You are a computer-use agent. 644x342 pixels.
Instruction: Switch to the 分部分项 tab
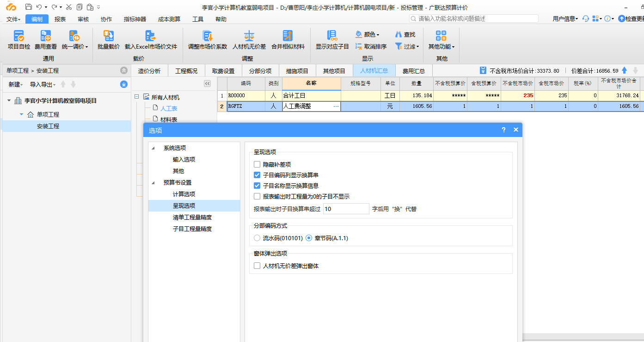point(260,71)
